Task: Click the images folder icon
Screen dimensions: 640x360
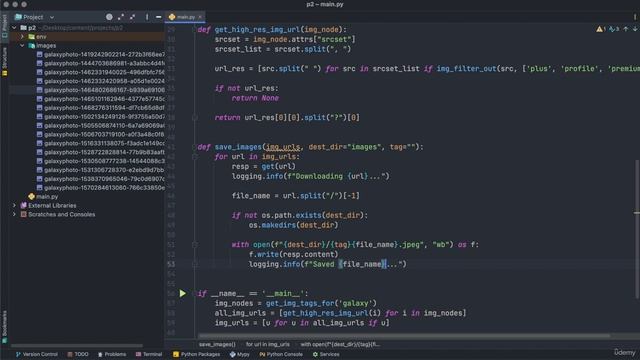Action: tap(31, 46)
